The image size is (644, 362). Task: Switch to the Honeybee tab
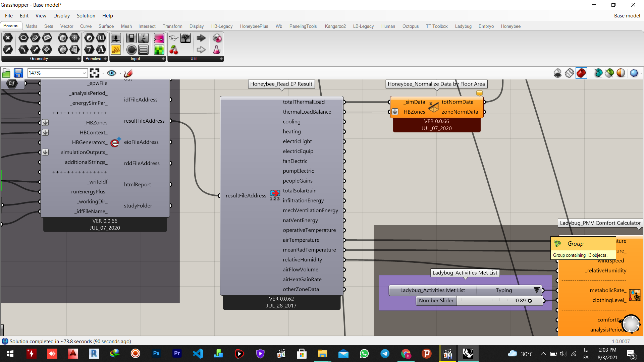tap(511, 26)
